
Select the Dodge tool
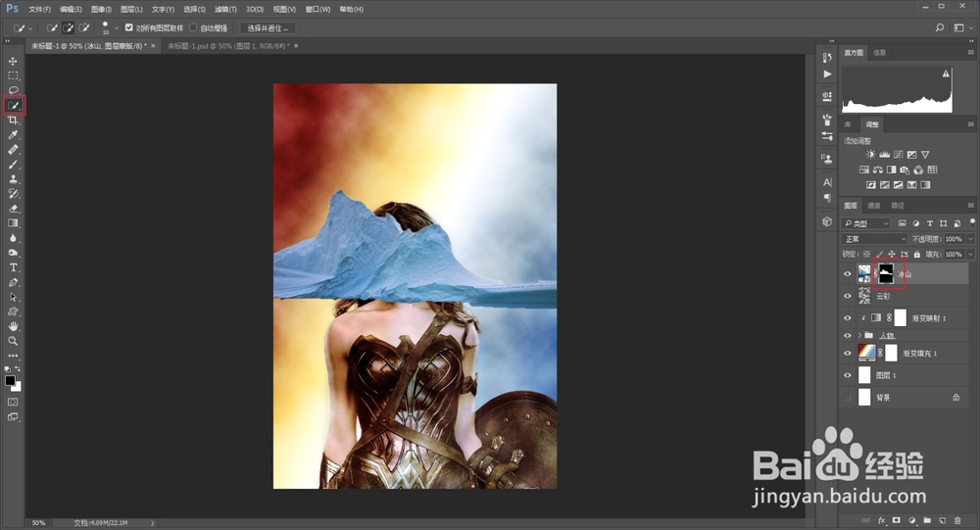13,253
